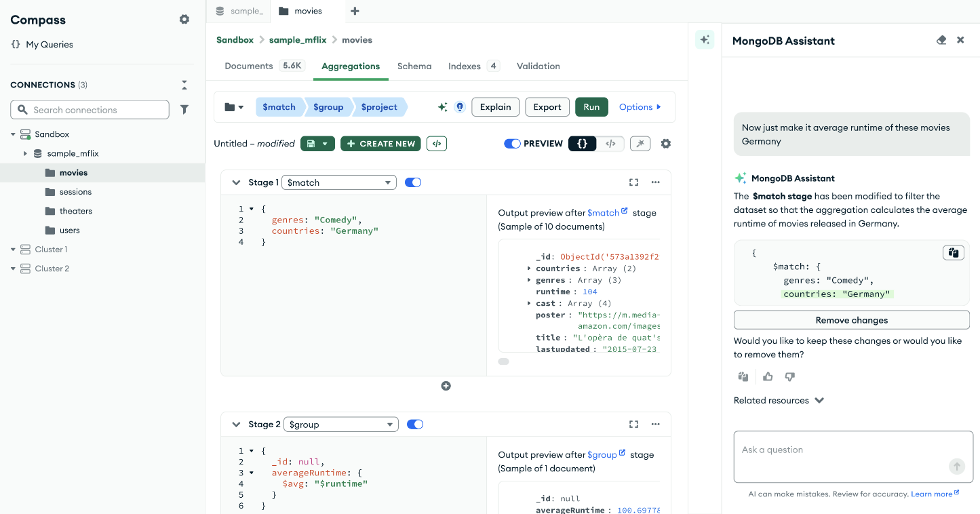The image size is (980, 514).
Task: Open the Indexes tab
Action: pyautogui.click(x=473, y=66)
